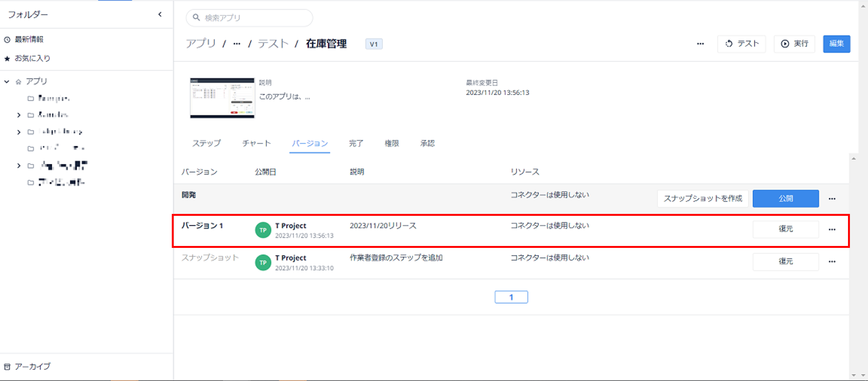Screen dimensions: 868x381
Task: Open more options for 開発 row
Action: (x=832, y=199)
